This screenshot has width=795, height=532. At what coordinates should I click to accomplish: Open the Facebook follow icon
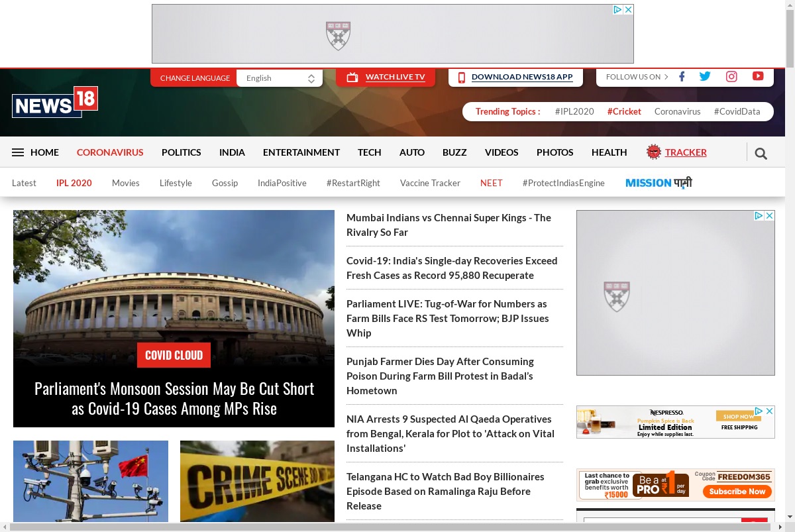[x=682, y=77]
